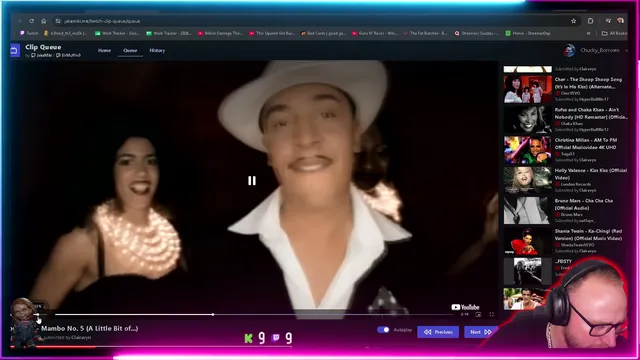The height and width of the screenshot is (360, 640).
Task: Click the green Kick count icon
Action: [248, 338]
